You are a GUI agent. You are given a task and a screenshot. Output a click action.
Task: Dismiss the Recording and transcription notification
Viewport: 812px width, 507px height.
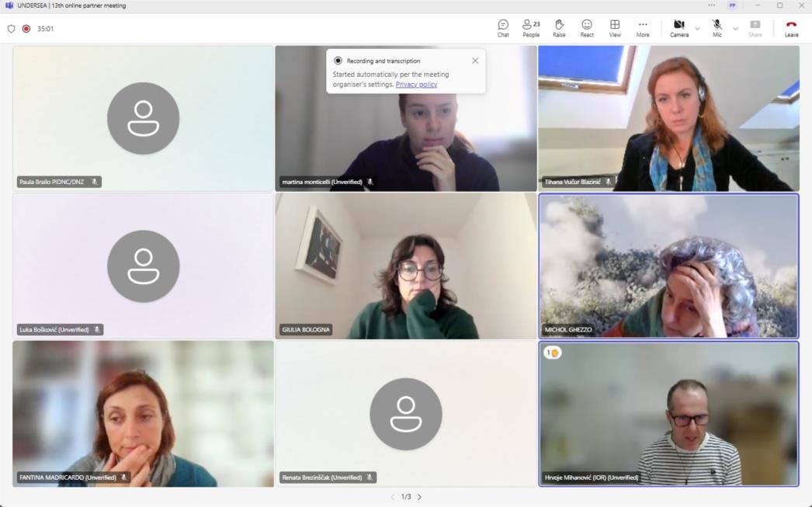tap(475, 61)
